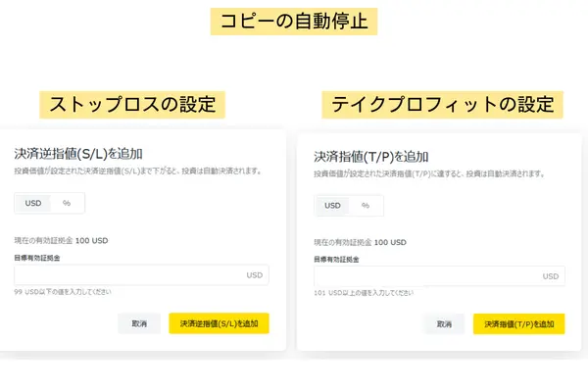
Task: Click the USD suffix in the T/P input
Action: [551, 276]
